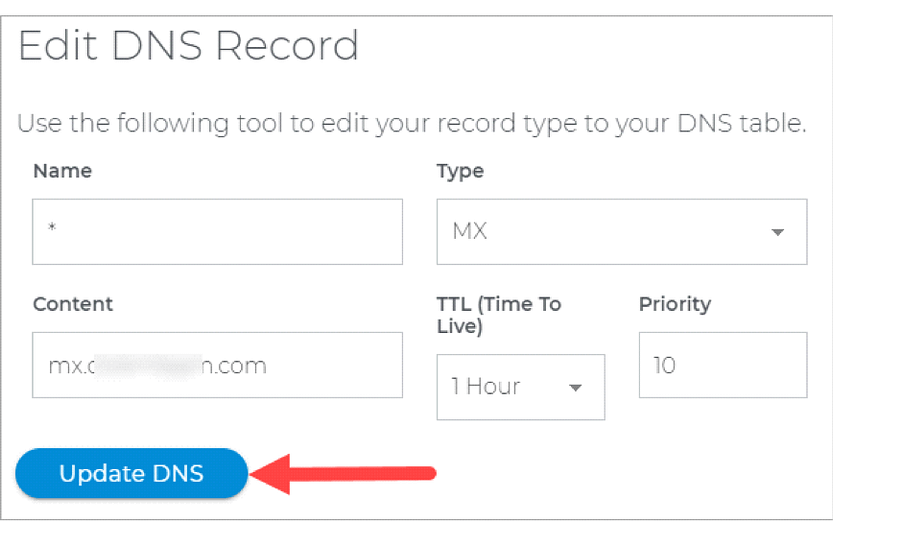Screen dimensions: 903x545
Task: Click the TTL (Time To Live) label
Action: click(x=498, y=314)
